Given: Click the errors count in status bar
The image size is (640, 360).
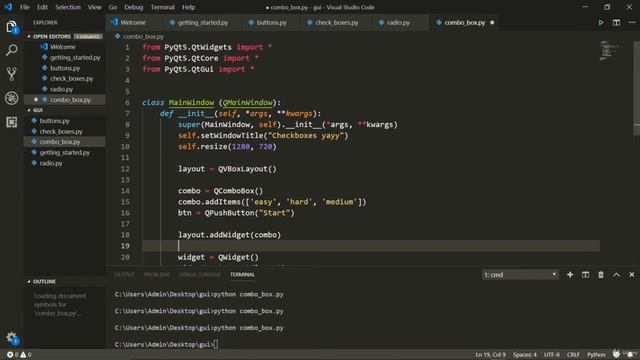Looking at the screenshot, I should [12, 355].
